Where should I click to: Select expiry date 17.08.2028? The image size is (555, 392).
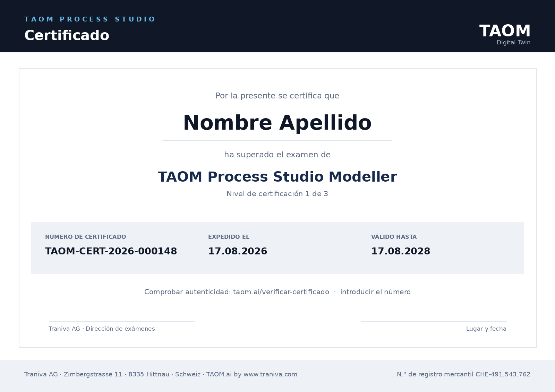point(401,251)
